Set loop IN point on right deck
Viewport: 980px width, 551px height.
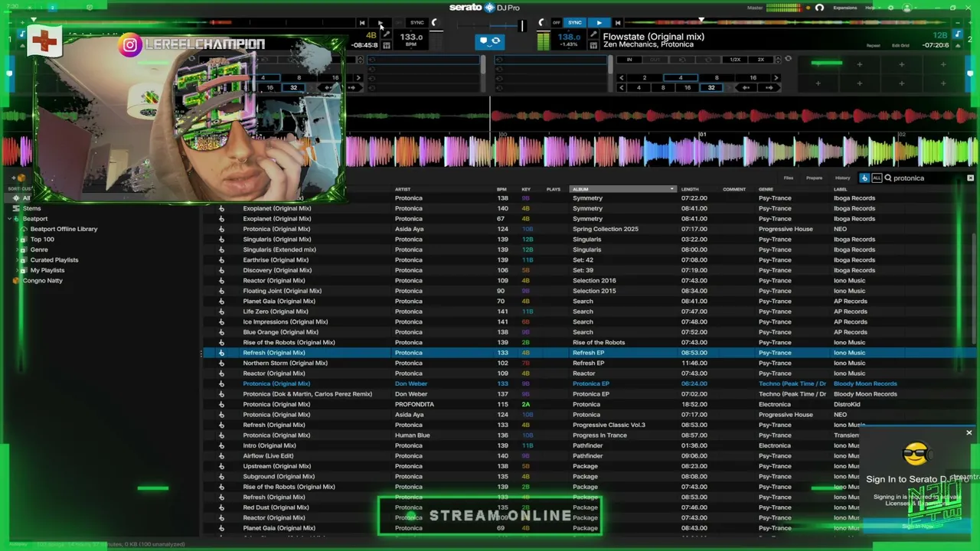point(629,60)
